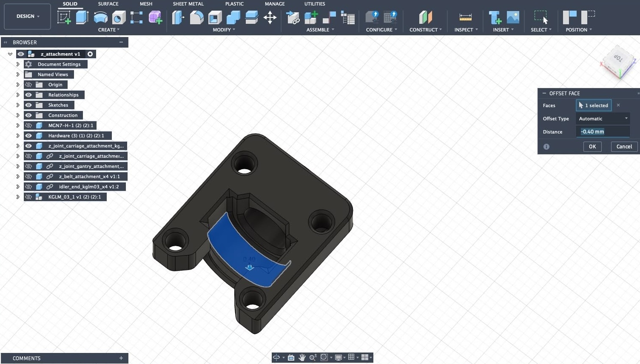Select the Offset Face tool icon
Viewport: 640px width, 364px height.
251,17
